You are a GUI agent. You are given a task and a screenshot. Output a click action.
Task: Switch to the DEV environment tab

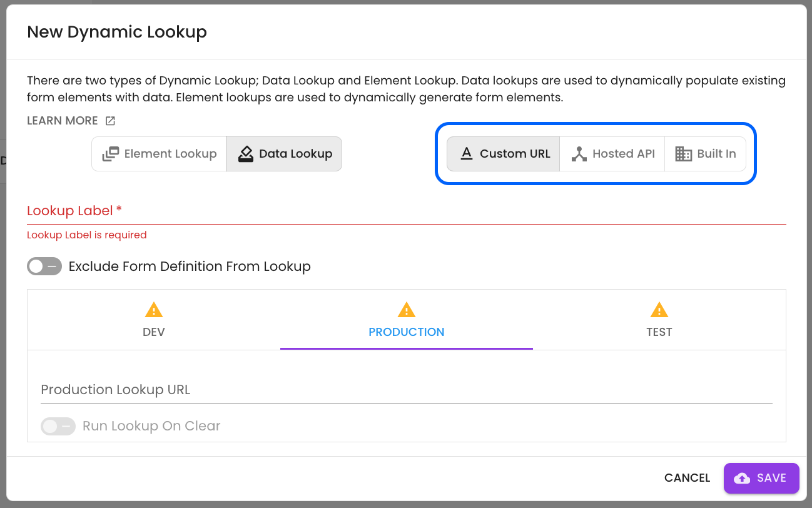154,320
